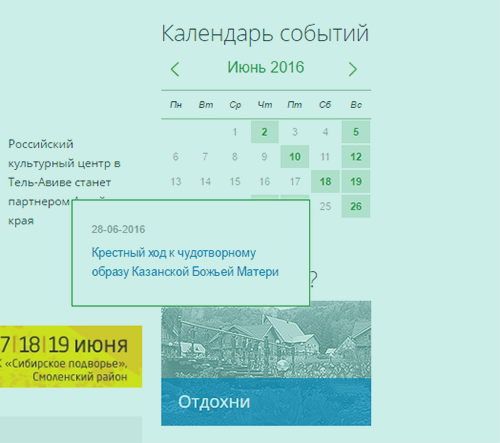Select June 19 in the calendar

[356, 181]
